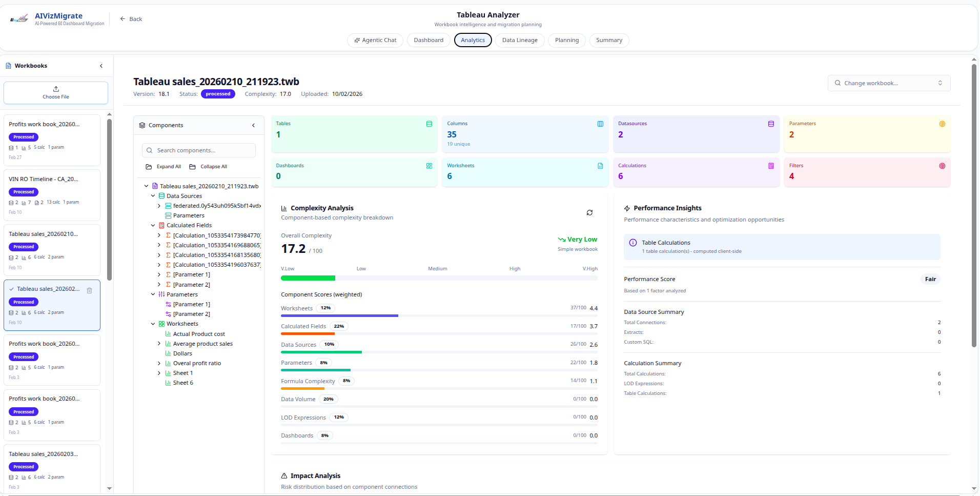
Task: Click the Workbooks panel document icon
Action: tap(8, 66)
